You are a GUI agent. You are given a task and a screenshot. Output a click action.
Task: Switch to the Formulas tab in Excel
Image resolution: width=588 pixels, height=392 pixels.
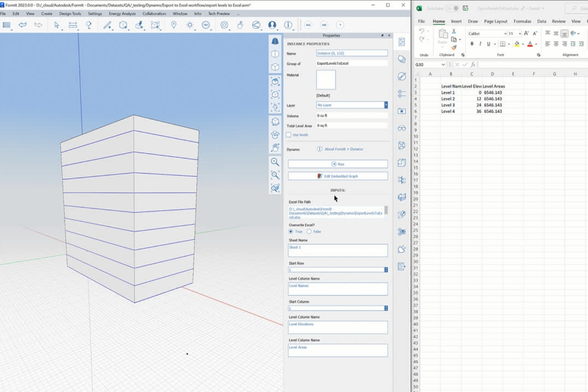[x=523, y=22]
